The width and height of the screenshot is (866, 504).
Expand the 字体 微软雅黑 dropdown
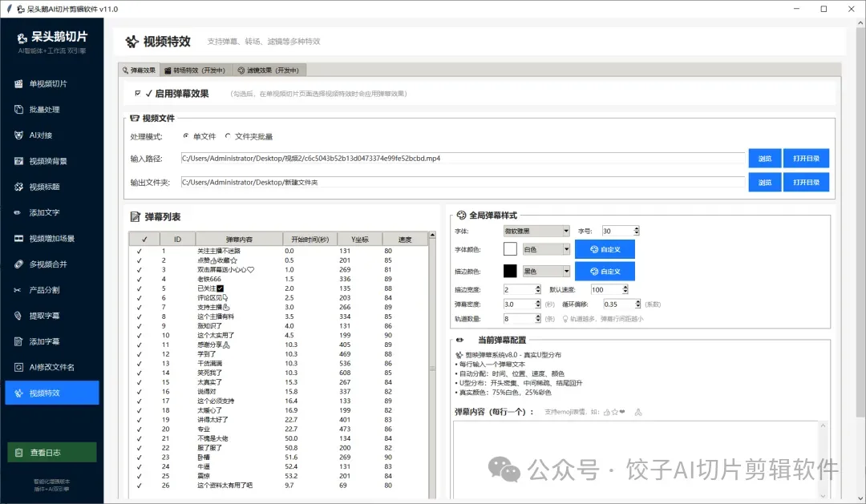(x=536, y=231)
